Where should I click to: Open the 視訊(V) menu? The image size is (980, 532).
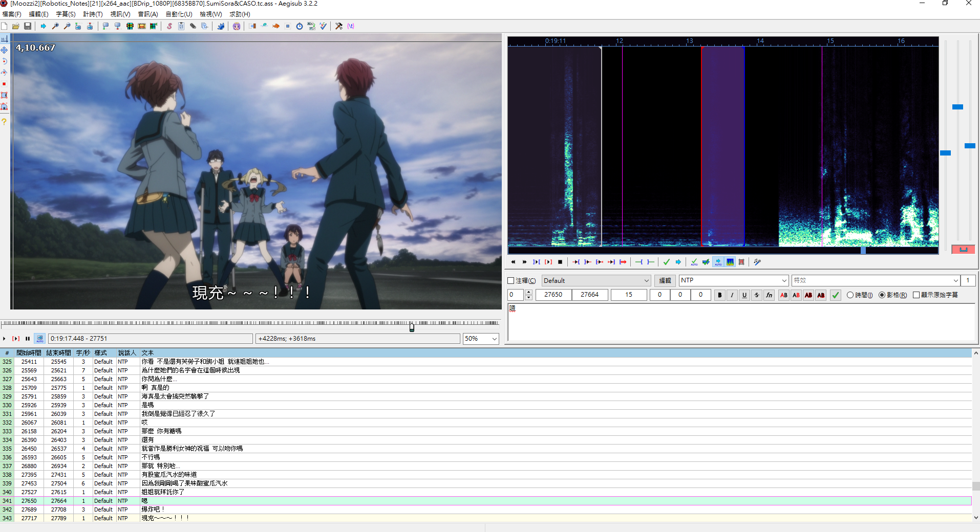coord(120,14)
